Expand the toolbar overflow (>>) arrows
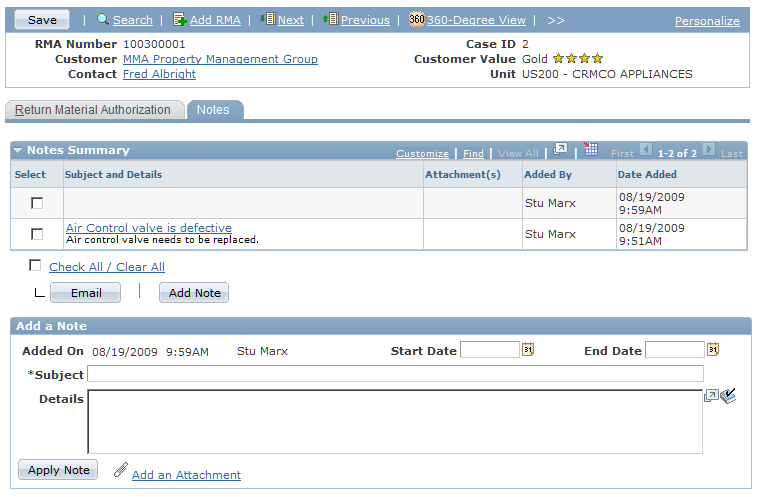This screenshot has height=497, width=761. coord(556,20)
